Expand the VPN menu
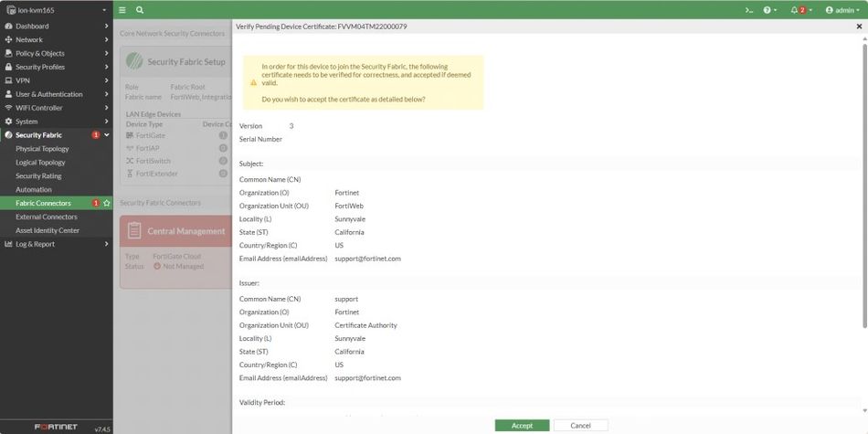The image size is (868, 434). point(57,80)
